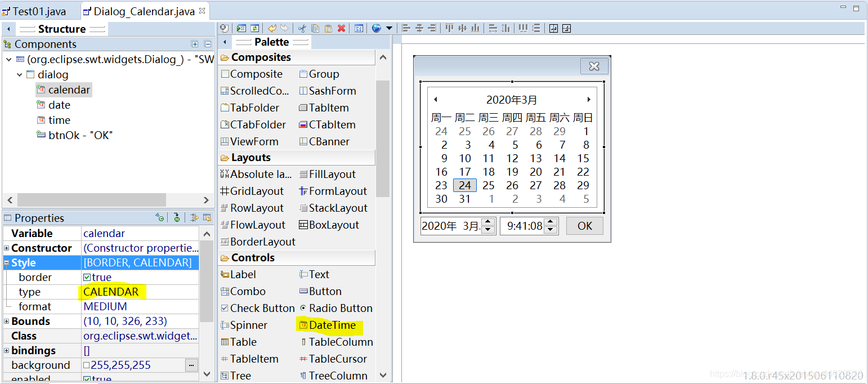
Task: Click the Test/Preview window toolbar icon
Action: pos(241,28)
